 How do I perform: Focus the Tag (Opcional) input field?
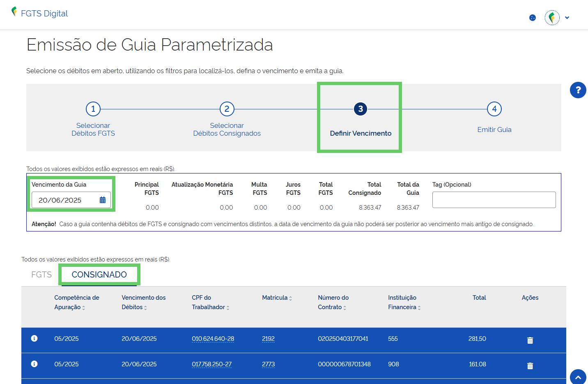pyautogui.click(x=494, y=200)
